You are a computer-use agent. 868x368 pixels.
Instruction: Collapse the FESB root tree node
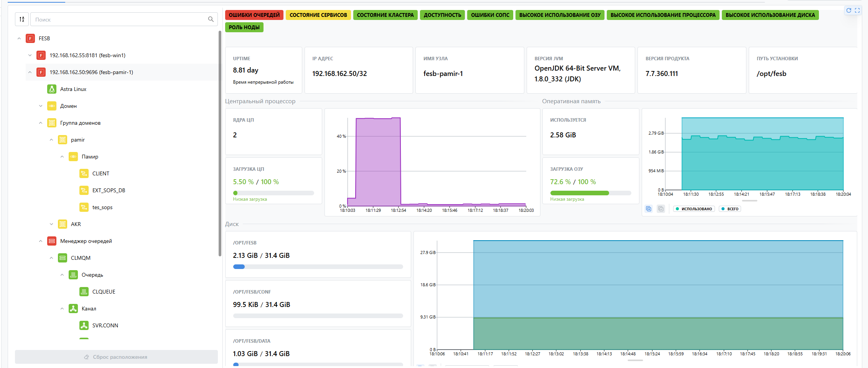click(19, 38)
